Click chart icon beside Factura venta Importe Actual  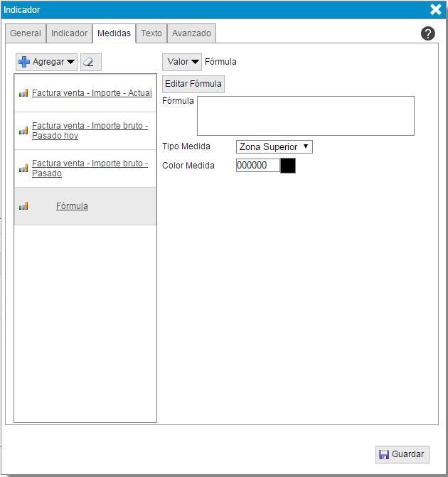[23, 93]
